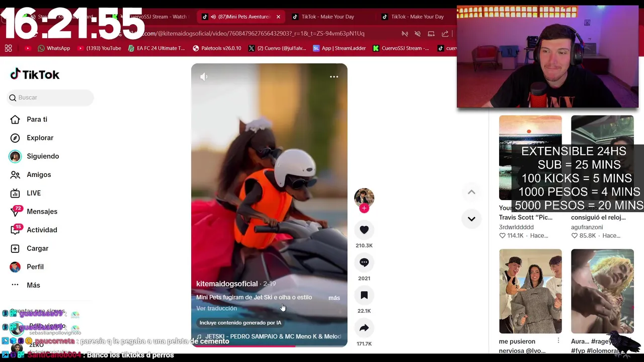This screenshot has height=362, width=644.
Task: Open (1393) YouTube bookmark
Action: pos(99,48)
